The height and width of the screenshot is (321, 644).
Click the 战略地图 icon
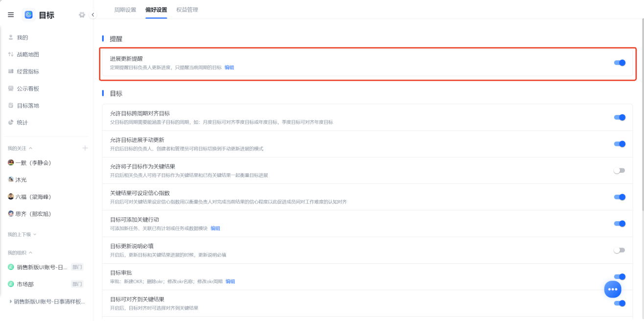click(11, 54)
